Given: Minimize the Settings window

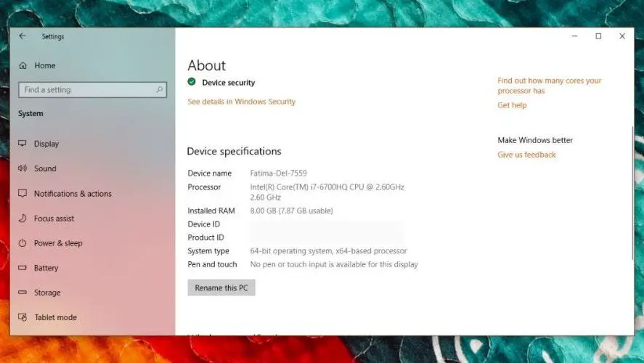Looking at the screenshot, I should click(575, 36).
